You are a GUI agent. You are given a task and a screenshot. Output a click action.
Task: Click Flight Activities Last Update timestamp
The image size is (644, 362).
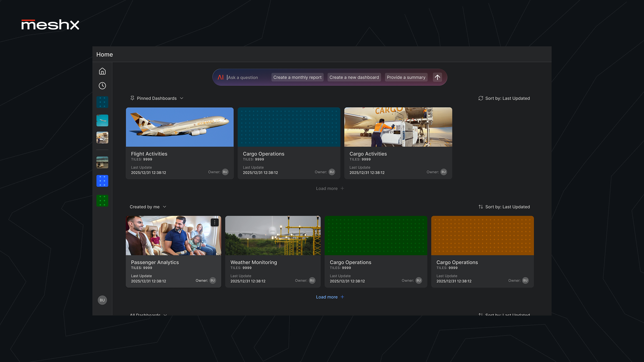pyautogui.click(x=148, y=173)
